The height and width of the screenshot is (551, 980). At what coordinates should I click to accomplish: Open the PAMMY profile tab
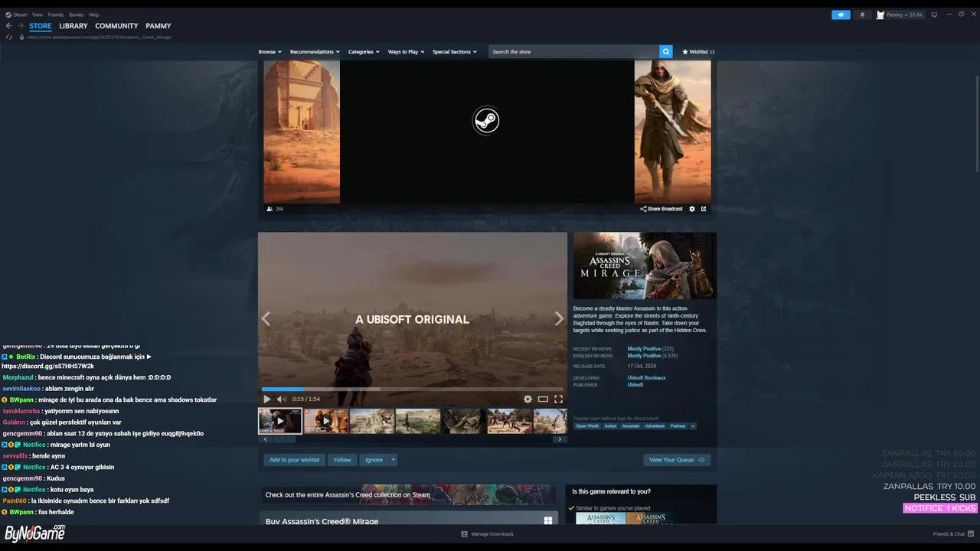coord(158,26)
